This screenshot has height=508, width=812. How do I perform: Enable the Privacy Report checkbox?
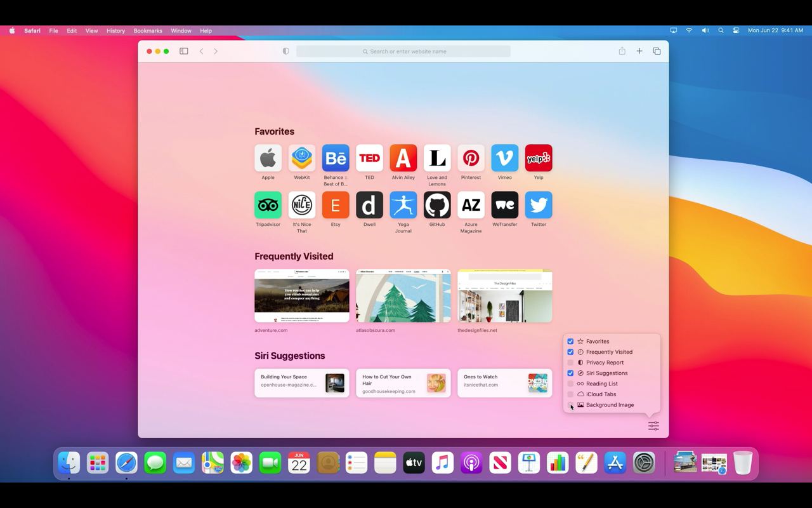pos(570,363)
